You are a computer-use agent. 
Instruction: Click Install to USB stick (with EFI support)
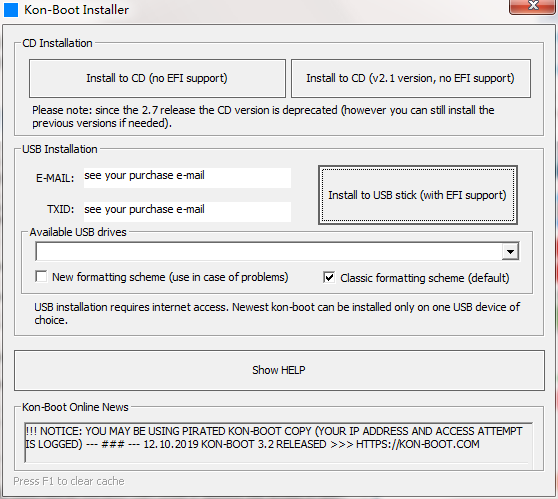[418, 195]
